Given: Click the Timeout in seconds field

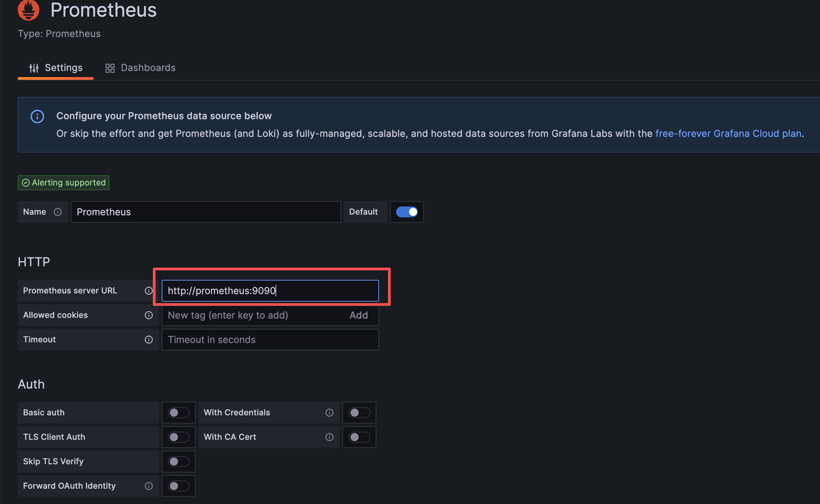Looking at the screenshot, I should (x=270, y=340).
